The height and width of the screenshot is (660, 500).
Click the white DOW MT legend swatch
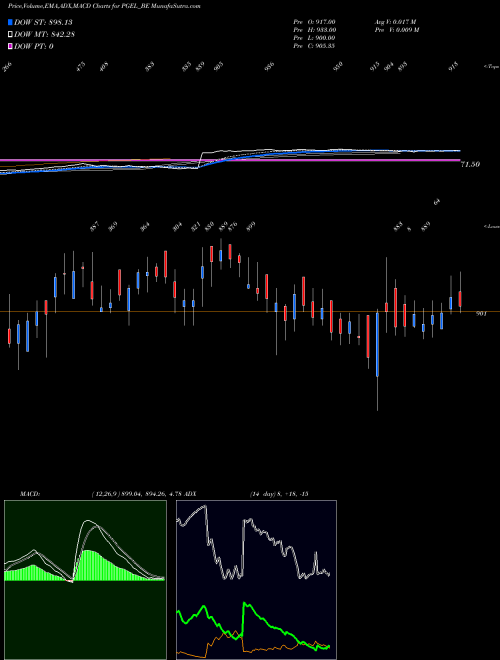10,35
